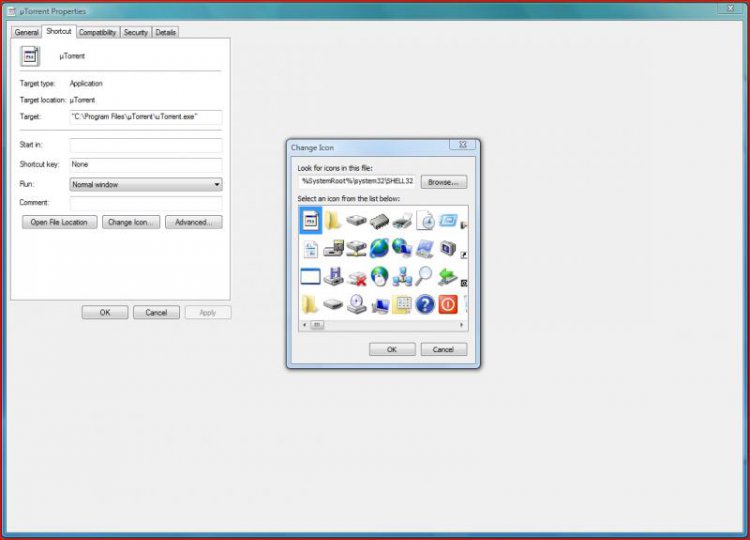The width and height of the screenshot is (750, 540).
Task: Pick the folder icon below the blank window icon
Action: point(309,305)
